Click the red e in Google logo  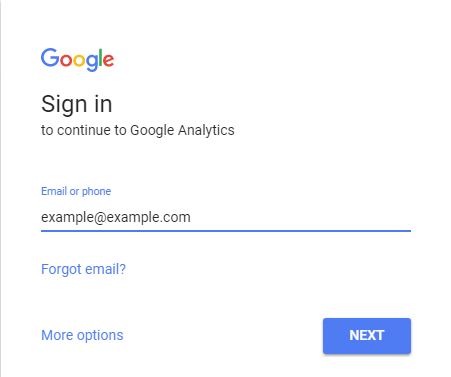(109, 61)
